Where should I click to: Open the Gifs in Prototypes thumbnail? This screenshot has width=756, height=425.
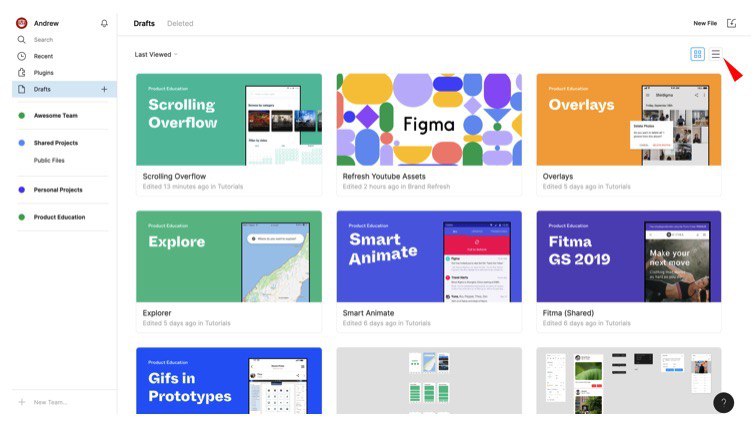229,381
